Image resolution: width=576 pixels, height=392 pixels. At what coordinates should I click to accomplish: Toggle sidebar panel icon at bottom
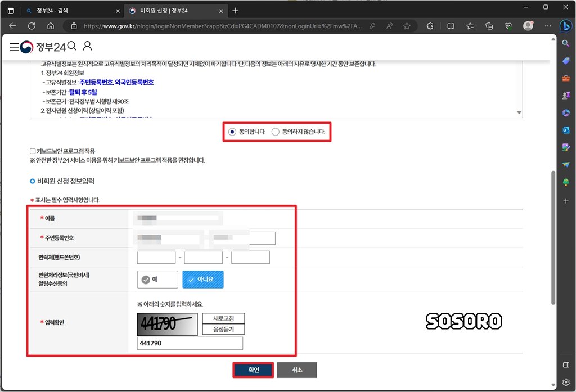[566, 365]
